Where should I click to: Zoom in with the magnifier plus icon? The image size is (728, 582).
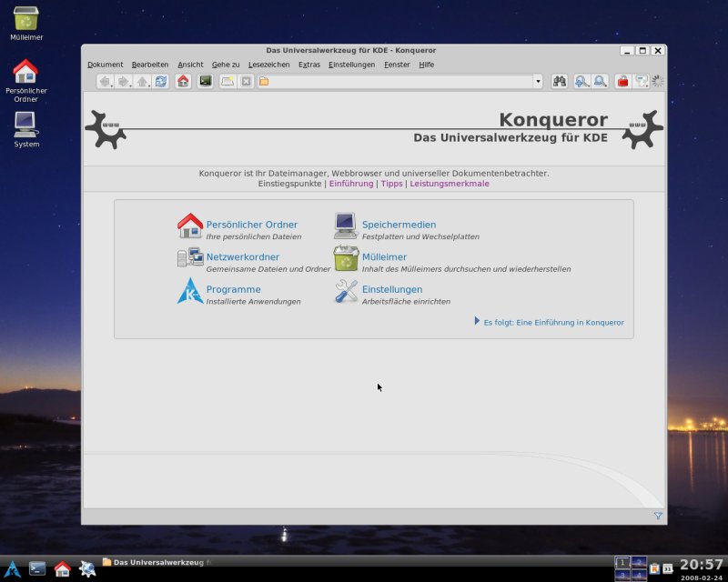point(581,82)
